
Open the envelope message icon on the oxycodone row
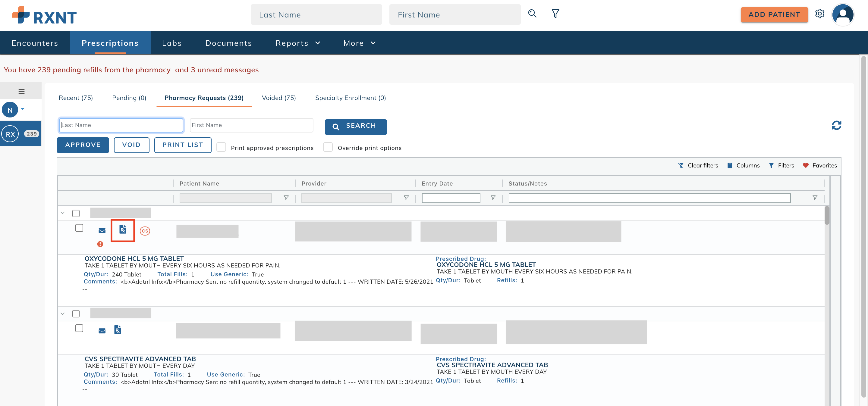point(102,230)
